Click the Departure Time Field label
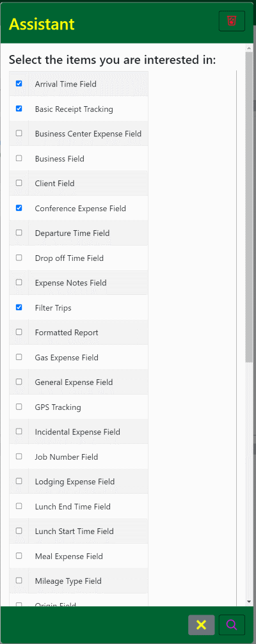 point(72,233)
